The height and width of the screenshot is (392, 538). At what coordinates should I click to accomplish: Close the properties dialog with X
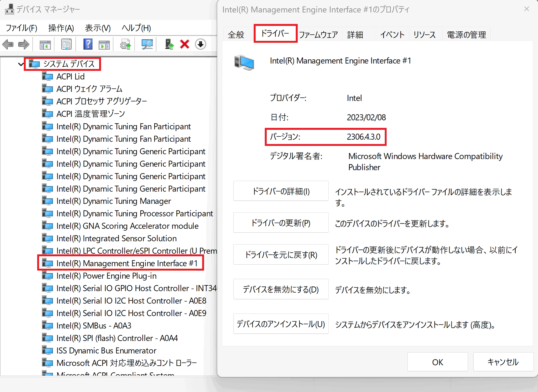[527, 9]
